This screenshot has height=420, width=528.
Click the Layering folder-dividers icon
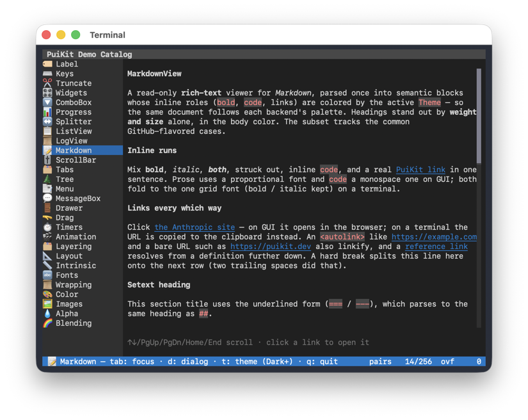47,246
